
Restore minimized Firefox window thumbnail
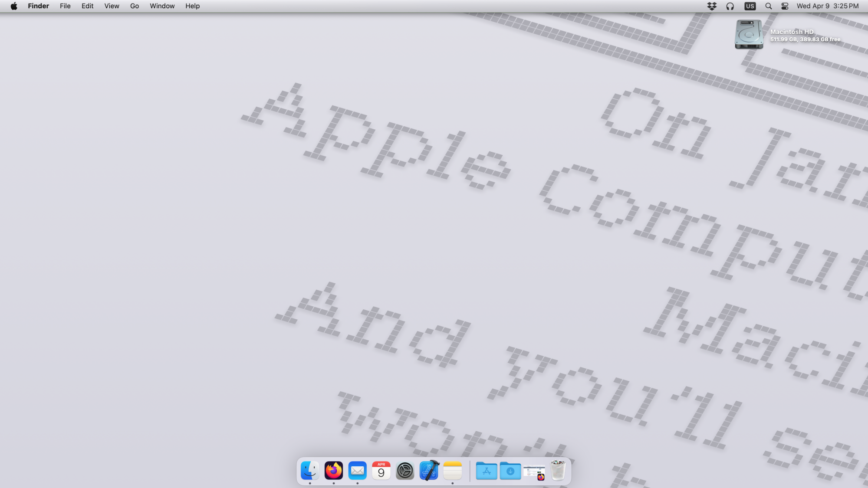point(534,472)
